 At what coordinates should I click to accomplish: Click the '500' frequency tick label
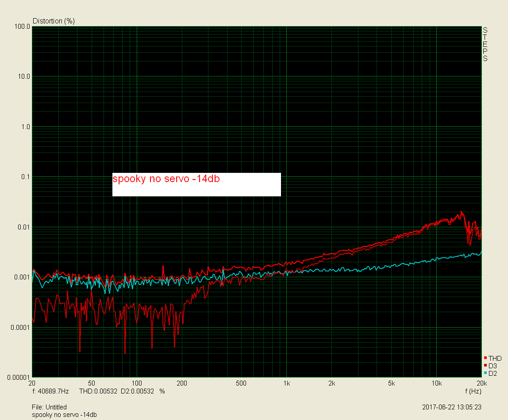pos(241,383)
